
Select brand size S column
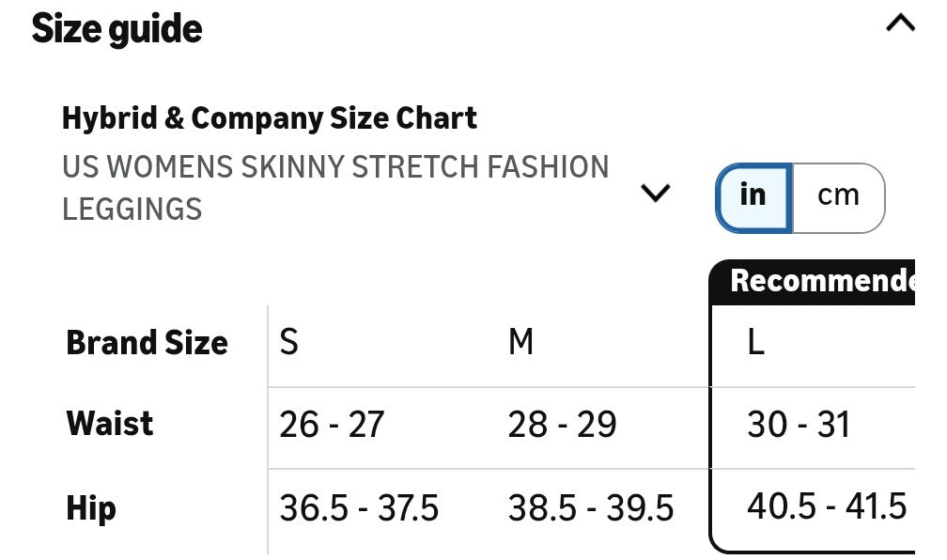(289, 343)
